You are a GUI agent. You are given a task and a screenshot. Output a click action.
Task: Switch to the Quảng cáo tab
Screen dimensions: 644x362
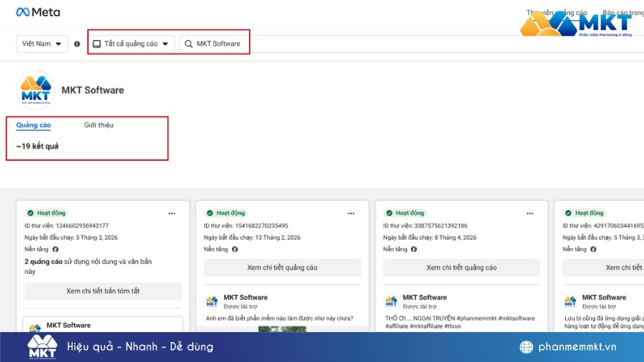(x=33, y=125)
